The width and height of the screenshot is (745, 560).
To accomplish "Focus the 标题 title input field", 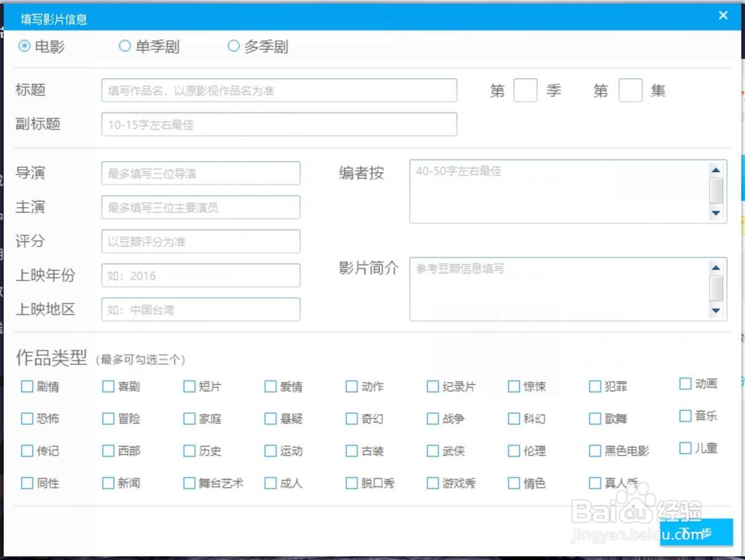I will coord(279,90).
